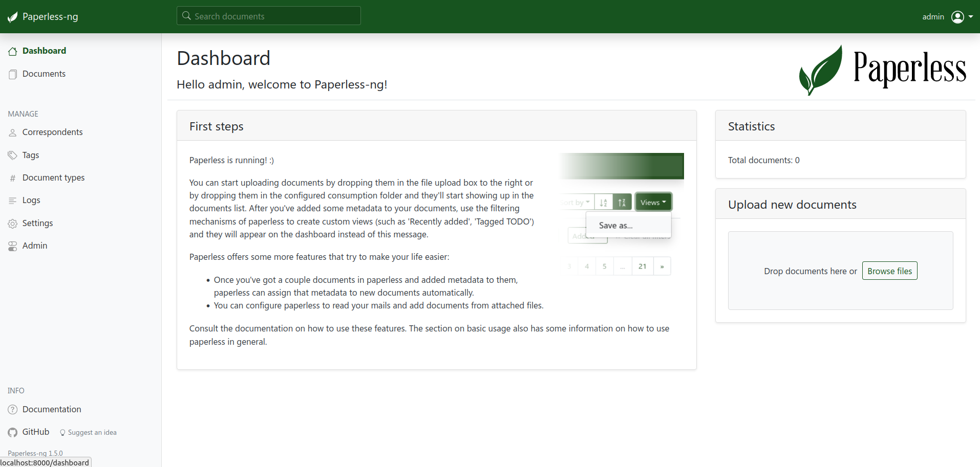Open Correspondents management page
980x467 pixels.
[x=52, y=132]
